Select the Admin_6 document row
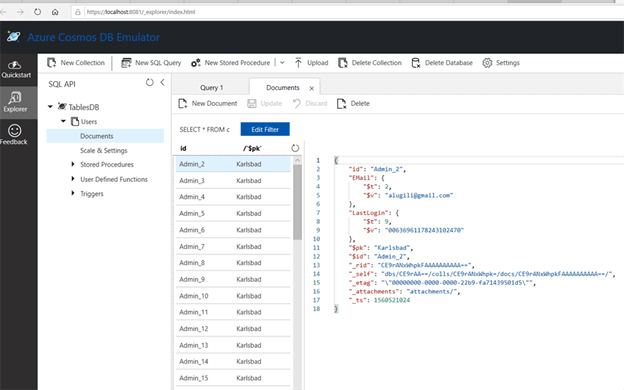 (x=233, y=230)
